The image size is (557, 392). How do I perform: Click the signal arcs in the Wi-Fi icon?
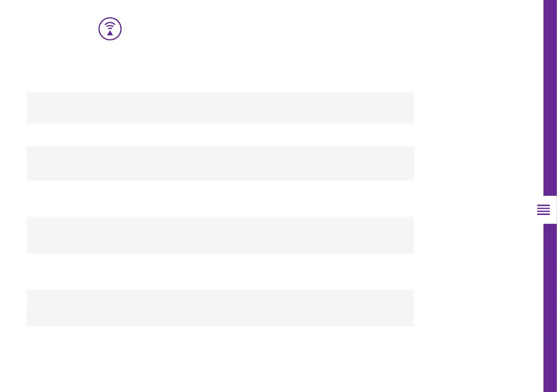coord(110,25)
